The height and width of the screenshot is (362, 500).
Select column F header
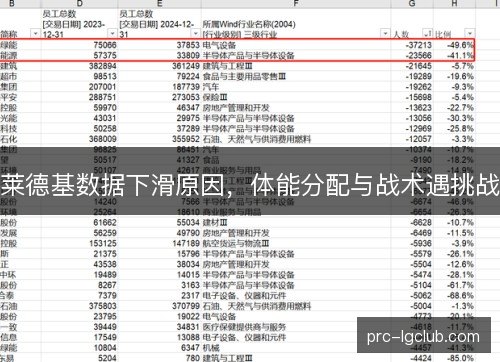[296, 4]
